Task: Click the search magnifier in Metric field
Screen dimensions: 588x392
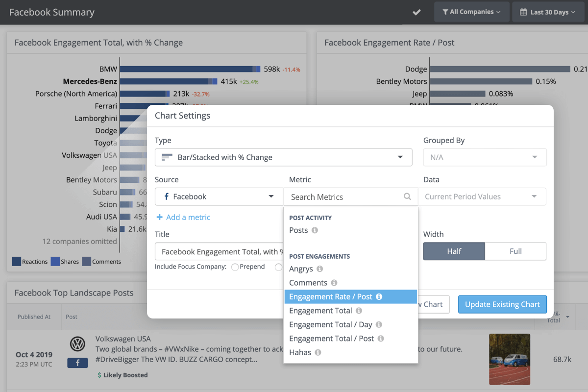Action: click(407, 196)
